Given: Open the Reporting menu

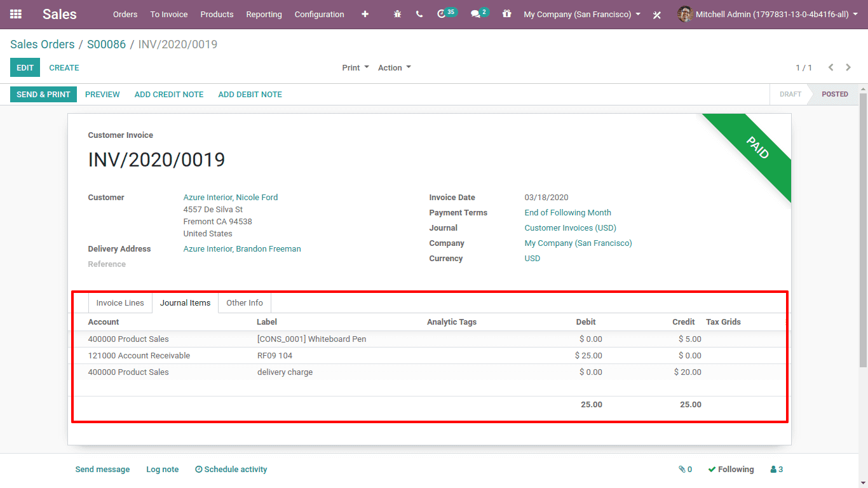Looking at the screenshot, I should (x=264, y=14).
